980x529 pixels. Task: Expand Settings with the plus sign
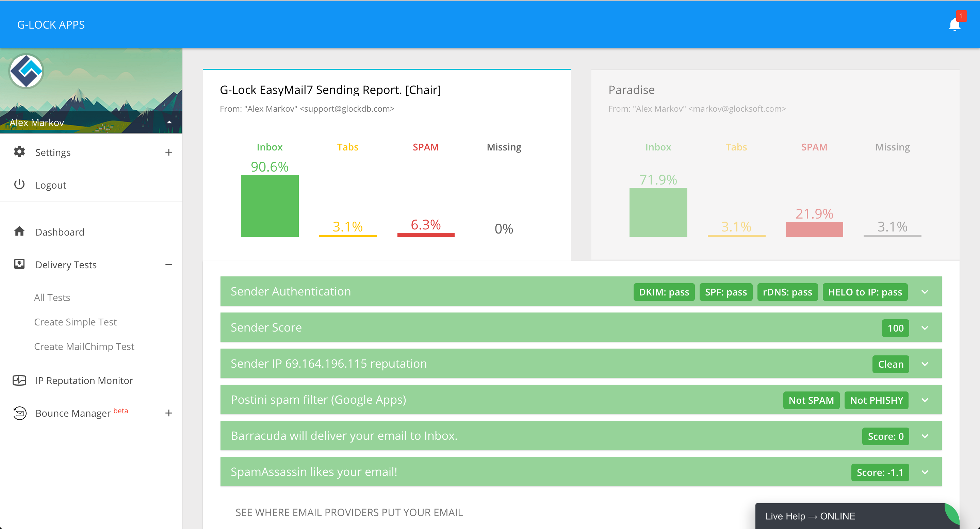click(x=168, y=152)
